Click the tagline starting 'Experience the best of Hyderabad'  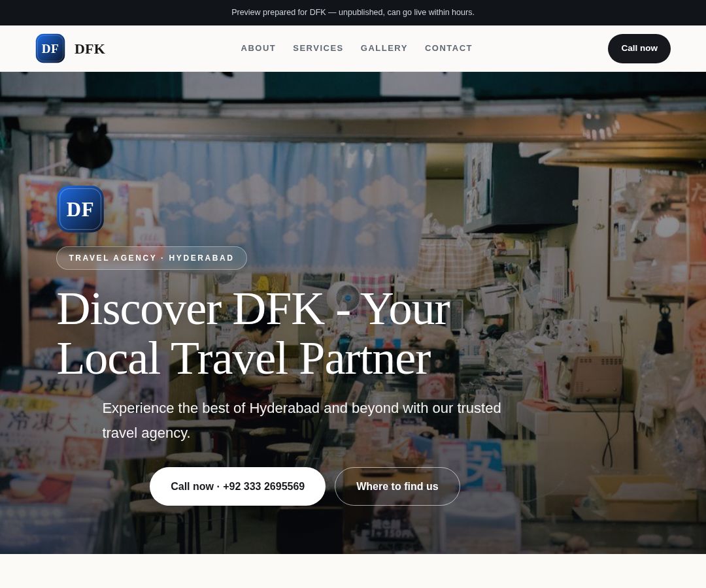pyautogui.click(x=301, y=420)
